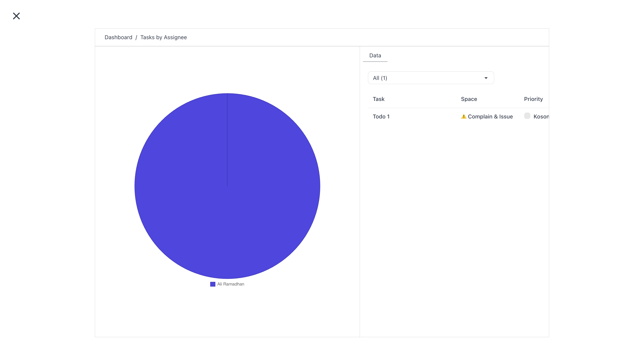The width and height of the screenshot is (644, 363).
Task: Open the All (1) dropdown
Action: [x=431, y=78]
